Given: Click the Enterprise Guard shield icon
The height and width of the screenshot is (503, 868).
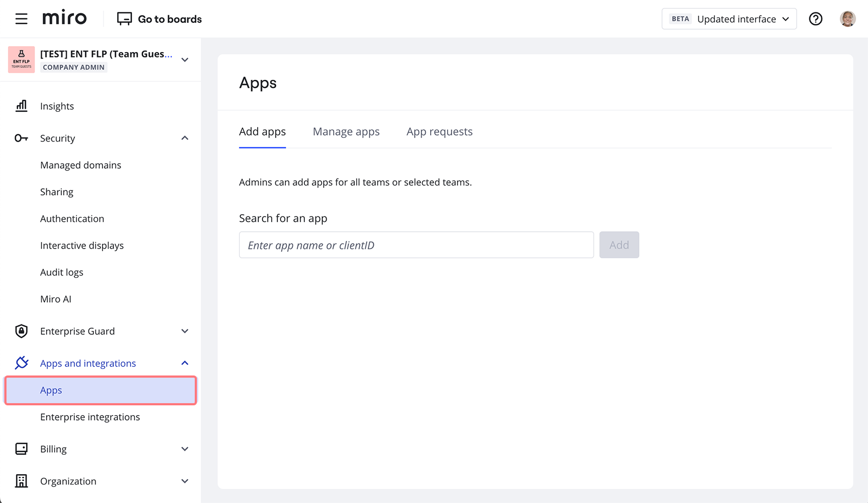Looking at the screenshot, I should coord(21,331).
